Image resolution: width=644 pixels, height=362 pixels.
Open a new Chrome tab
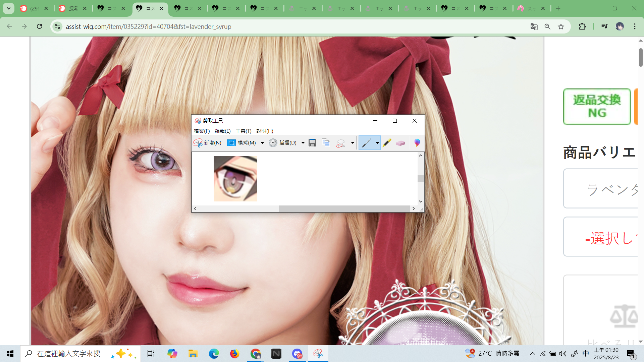tap(558, 8)
